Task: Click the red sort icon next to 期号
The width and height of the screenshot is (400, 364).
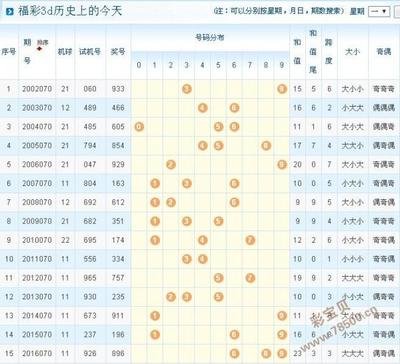Action: 40,49
